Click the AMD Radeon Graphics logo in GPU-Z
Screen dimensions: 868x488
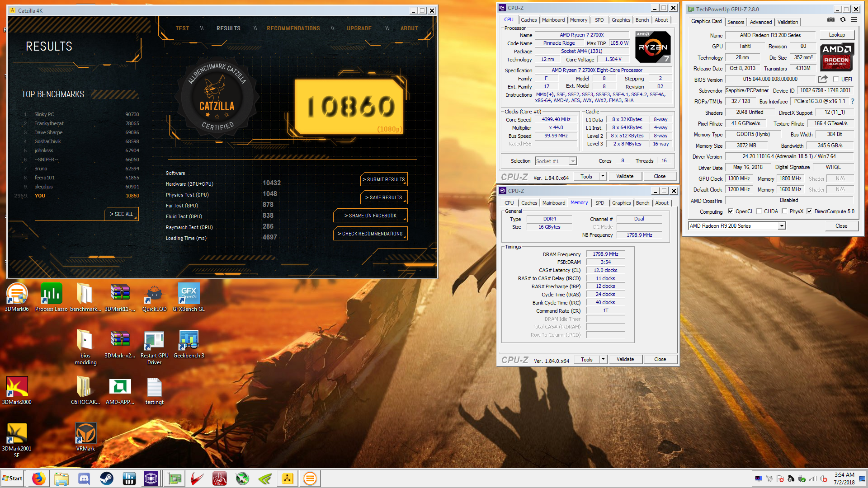[x=836, y=57]
